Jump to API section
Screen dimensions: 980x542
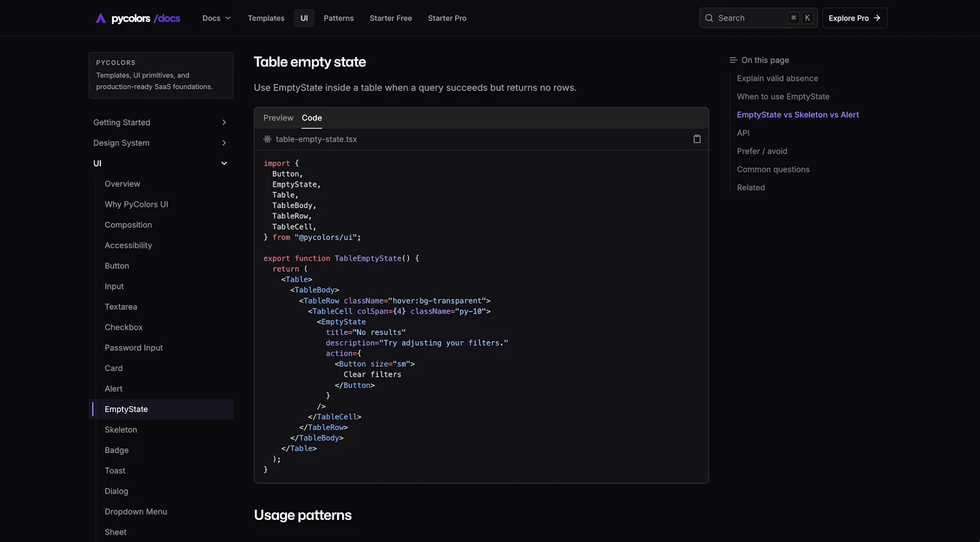pyautogui.click(x=743, y=133)
